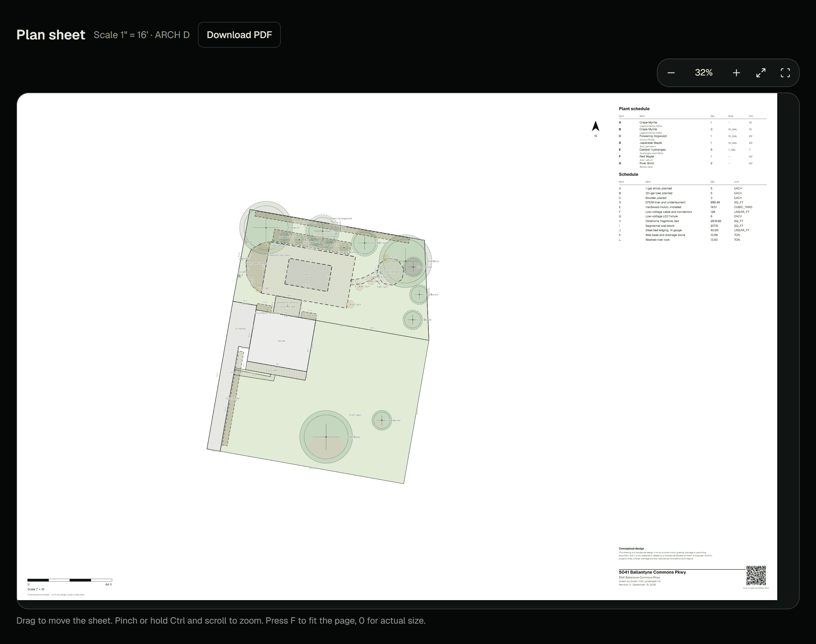This screenshot has height=644, width=816.
Task: Click the 'Fire pit terrace' label
Action: pos(390,272)
